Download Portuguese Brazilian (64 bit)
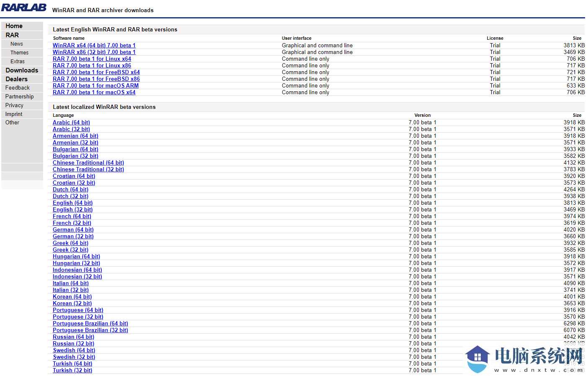The width and height of the screenshot is (588, 376). (x=90, y=324)
